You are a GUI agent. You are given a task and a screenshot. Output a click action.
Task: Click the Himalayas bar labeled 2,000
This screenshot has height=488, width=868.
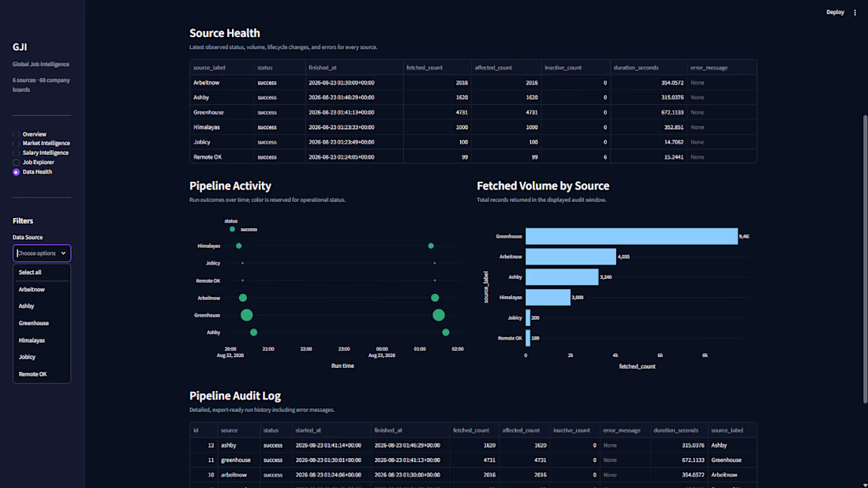click(x=548, y=298)
